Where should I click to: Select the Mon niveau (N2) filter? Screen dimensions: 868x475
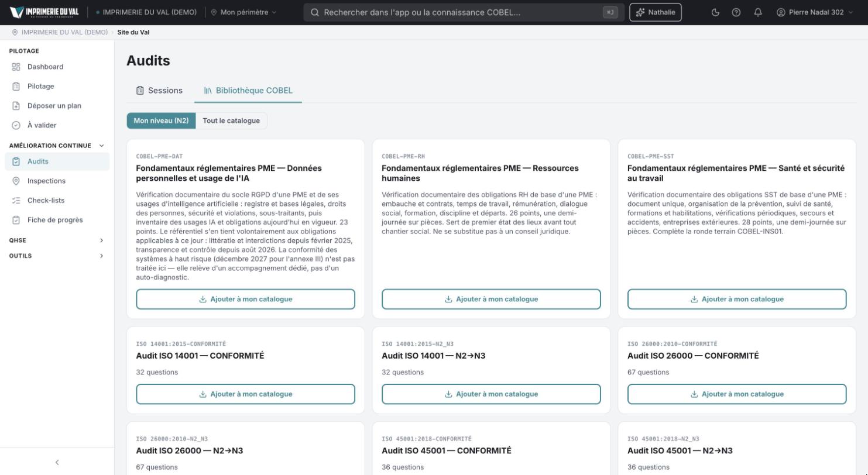(x=161, y=121)
